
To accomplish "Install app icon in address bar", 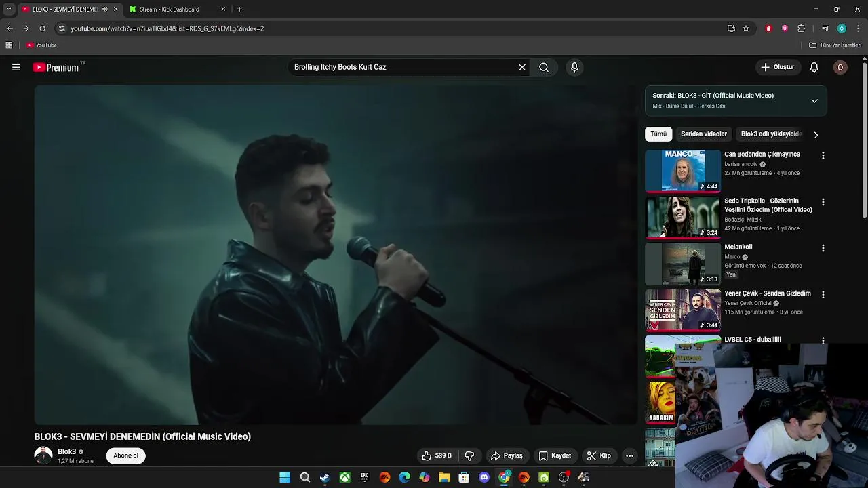I will click(731, 28).
